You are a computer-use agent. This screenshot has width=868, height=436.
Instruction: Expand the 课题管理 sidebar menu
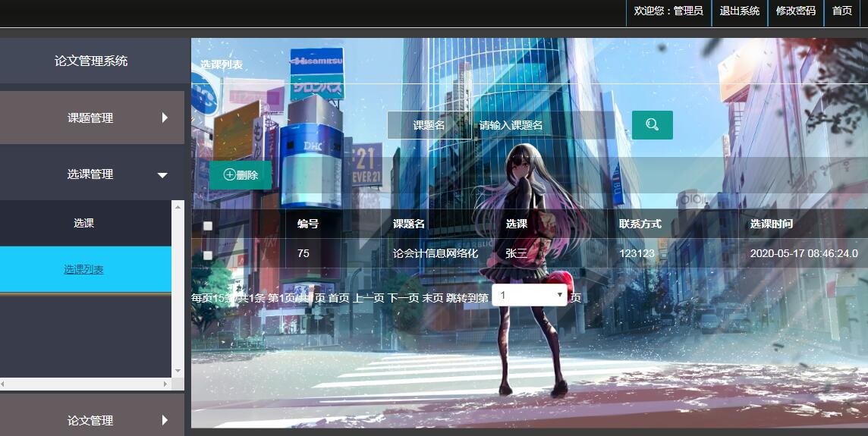(92, 118)
